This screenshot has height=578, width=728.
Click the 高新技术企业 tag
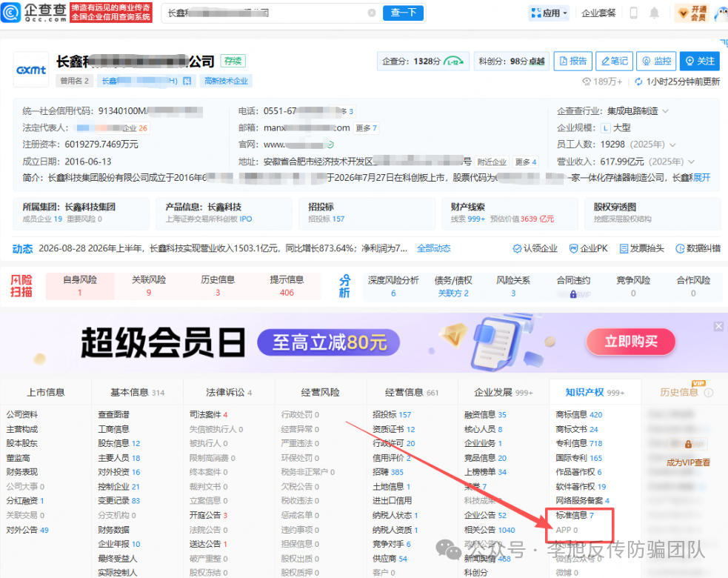(226, 81)
